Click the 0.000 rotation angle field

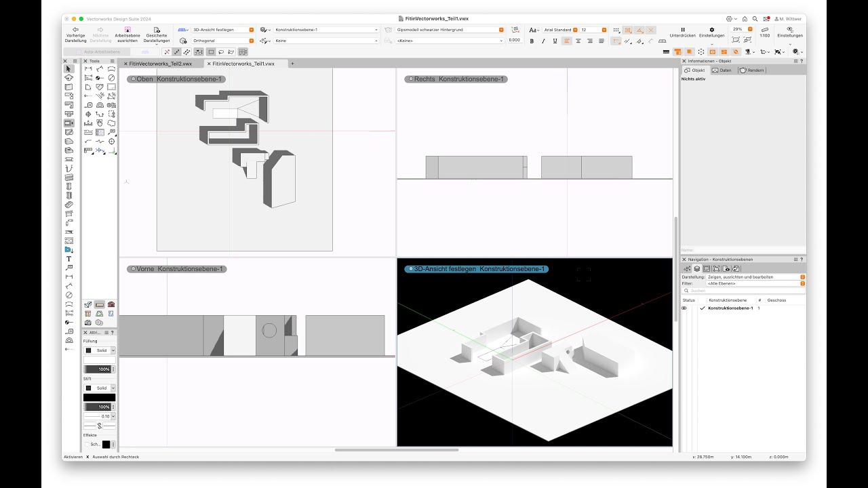coord(515,41)
